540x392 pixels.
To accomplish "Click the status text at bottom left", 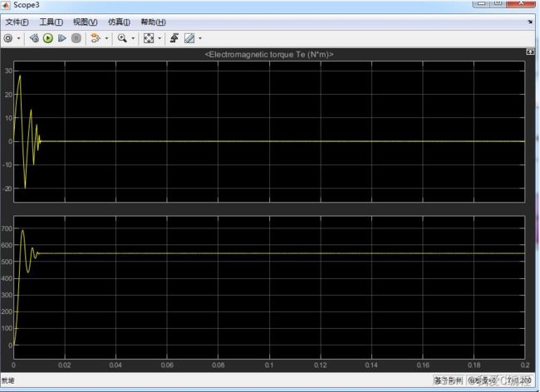I will click(x=8, y=380).
